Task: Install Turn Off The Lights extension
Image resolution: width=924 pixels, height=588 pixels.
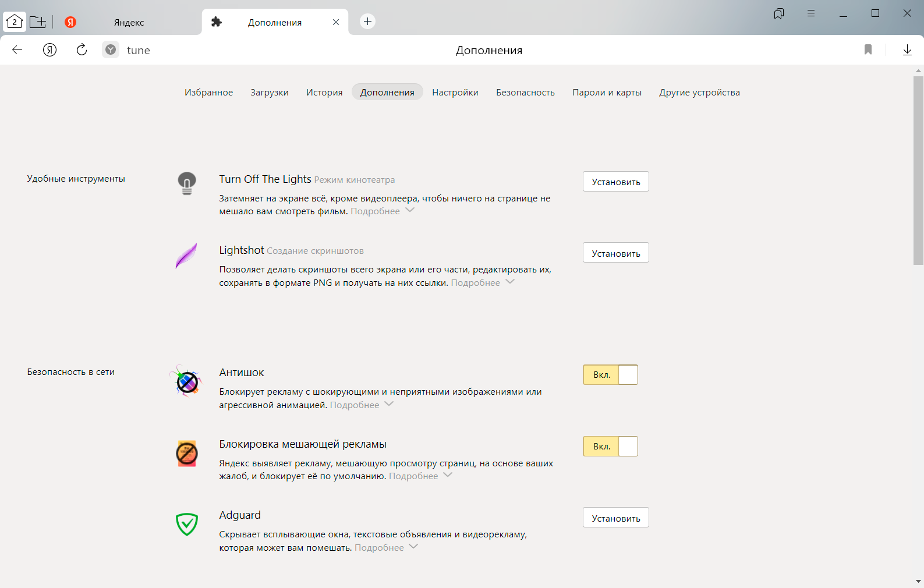Action: (616, 182)
